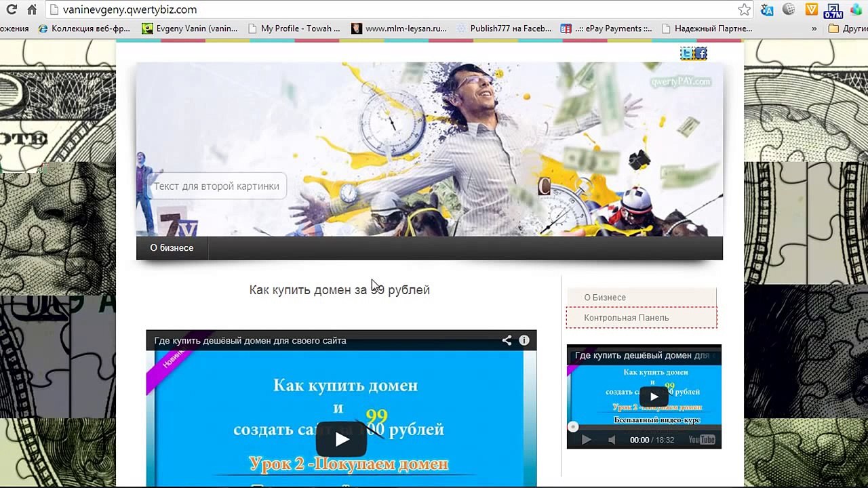This screenshot has height=488, width=868.
Task: Select the 'О бизнесе' tab in dark navigation bar
Action: pyautogui.click(x=172, y=248)
